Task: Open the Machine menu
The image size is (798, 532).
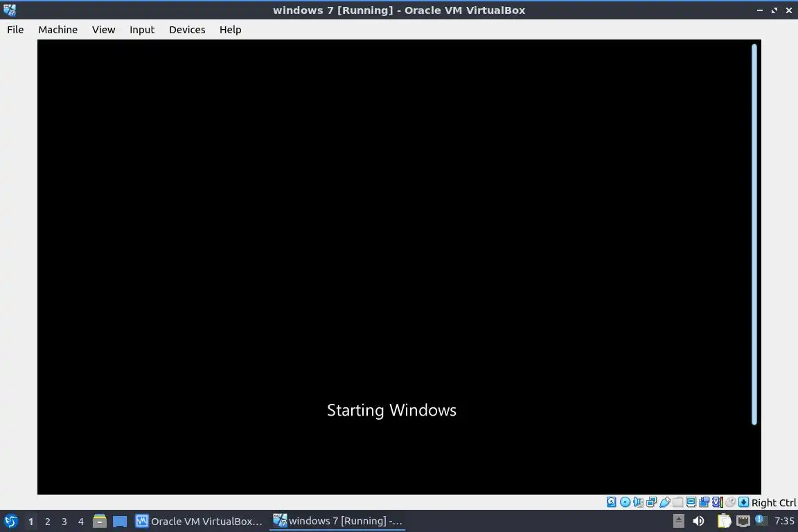Action: (57, 30)
